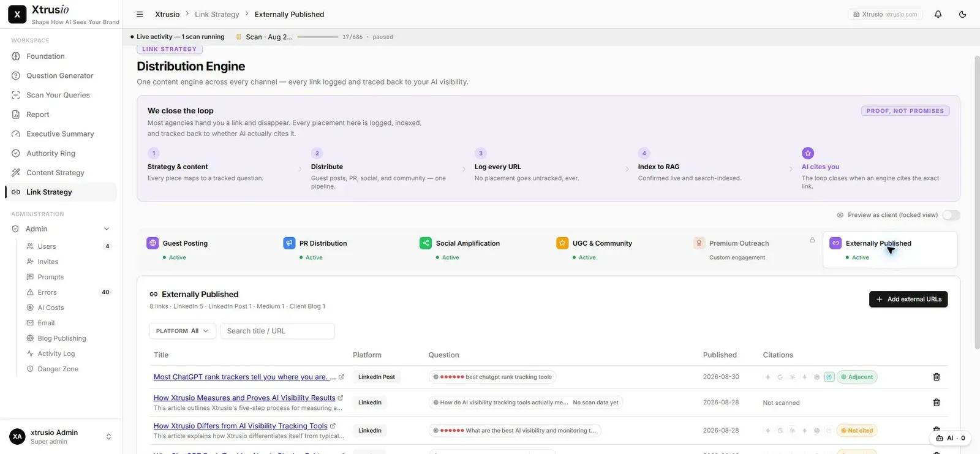The height and width of the screenshot is (454, 980).
Task: Delete the Most ChatGPT rank trackers row
Action: 936,377
